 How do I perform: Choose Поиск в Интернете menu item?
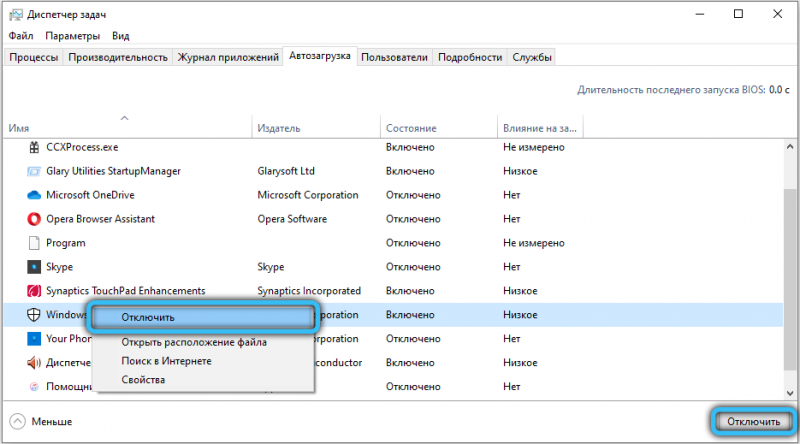point(166,361)
